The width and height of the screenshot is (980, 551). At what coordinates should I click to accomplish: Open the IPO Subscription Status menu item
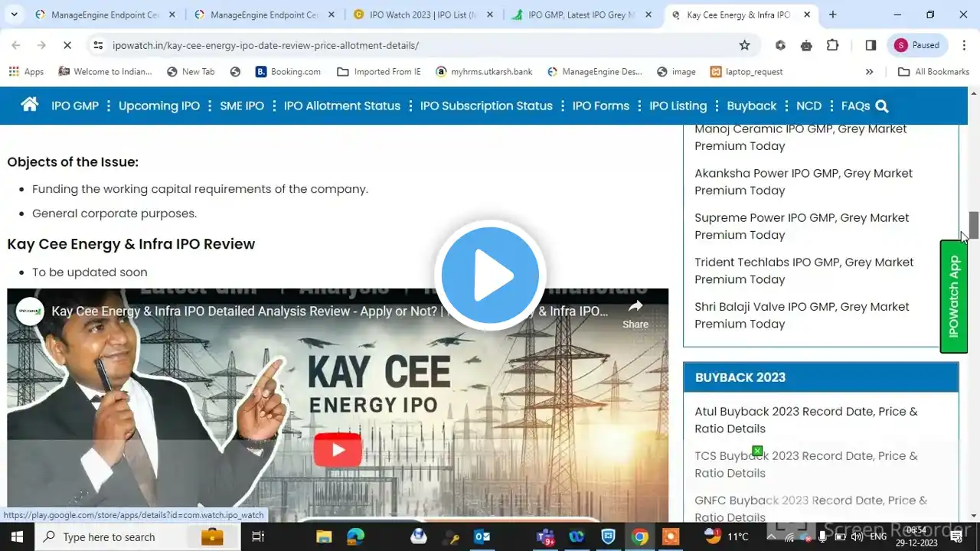point(486,106)
